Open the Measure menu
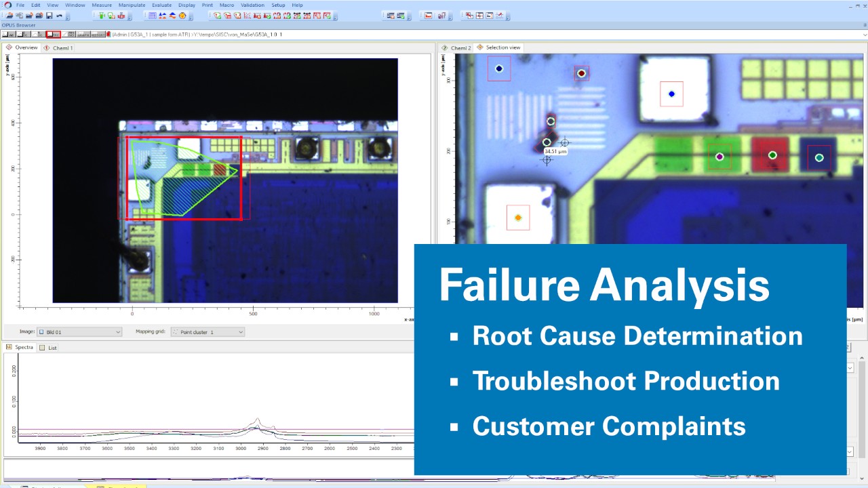This screenshot has height=488, width=868. click(102, 5)
